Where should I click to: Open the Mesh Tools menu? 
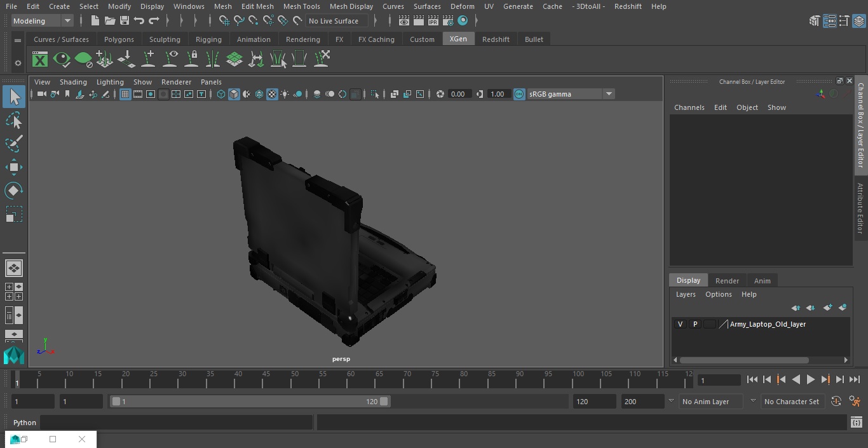click(x=301, y=6)
